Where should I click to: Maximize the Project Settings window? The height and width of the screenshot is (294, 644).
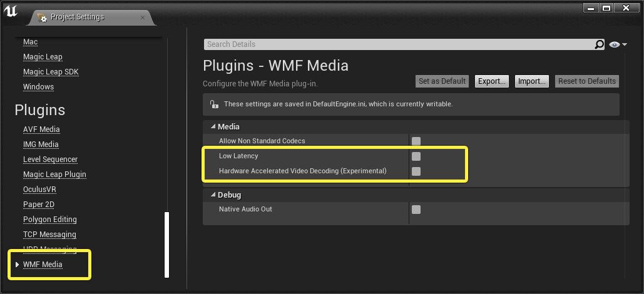(x=606, y=8)
